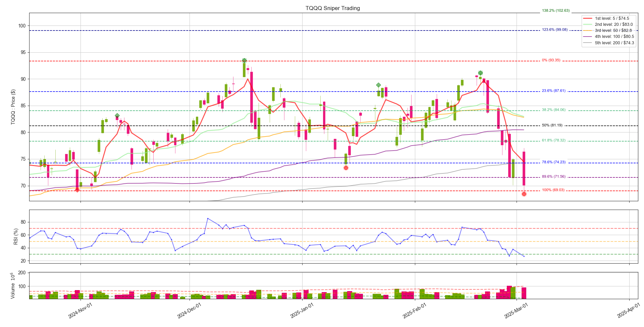Click the price axis tick '90'
The height and width of the screenshot is (327, 644).
pyautogui.click(x=23, y=79)
